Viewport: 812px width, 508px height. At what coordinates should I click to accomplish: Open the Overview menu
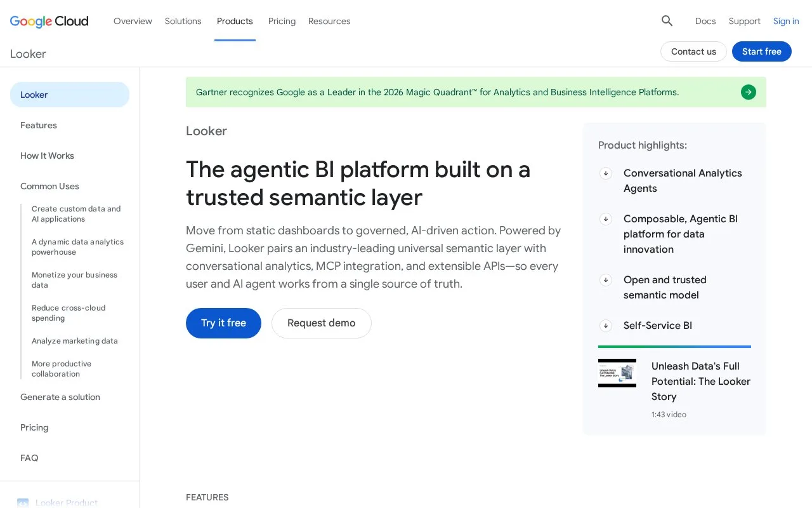click(x=133, y=21)
